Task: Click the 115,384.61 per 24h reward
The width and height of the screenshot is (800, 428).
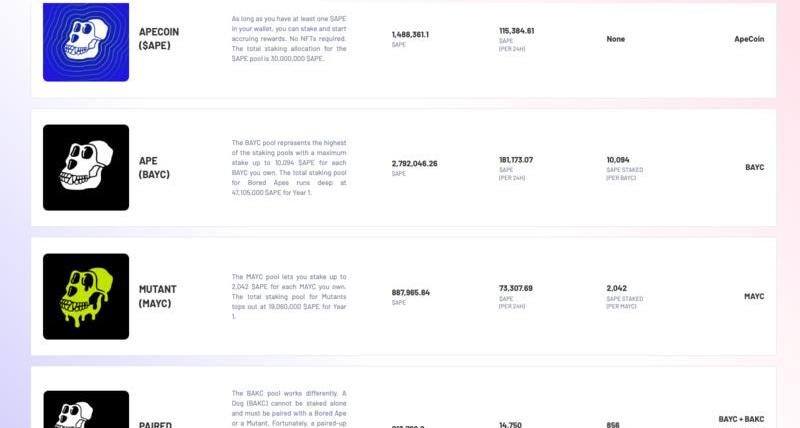Action: [516, 31]
